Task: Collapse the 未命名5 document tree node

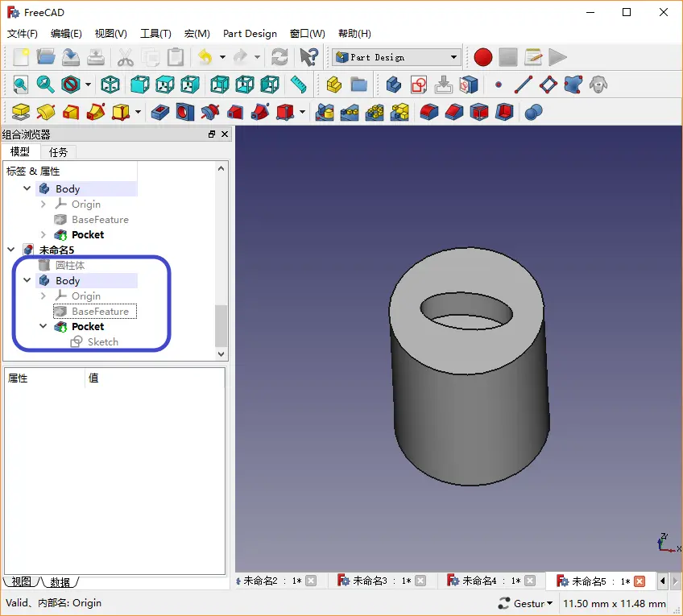Action: click(11, 250)
